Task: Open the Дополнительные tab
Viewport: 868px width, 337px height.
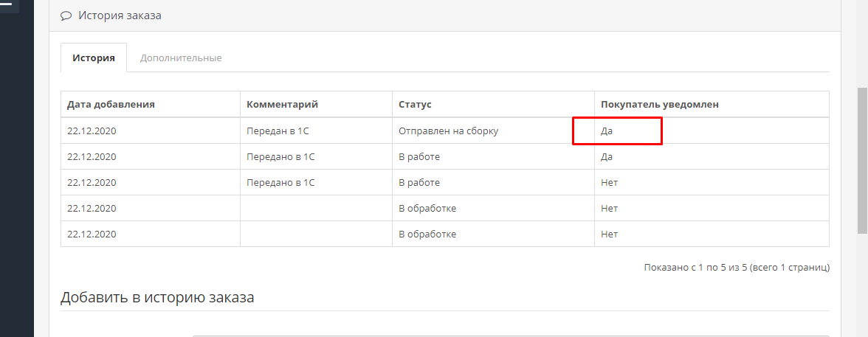Action: pyautogui.click(x=180, y=58)
